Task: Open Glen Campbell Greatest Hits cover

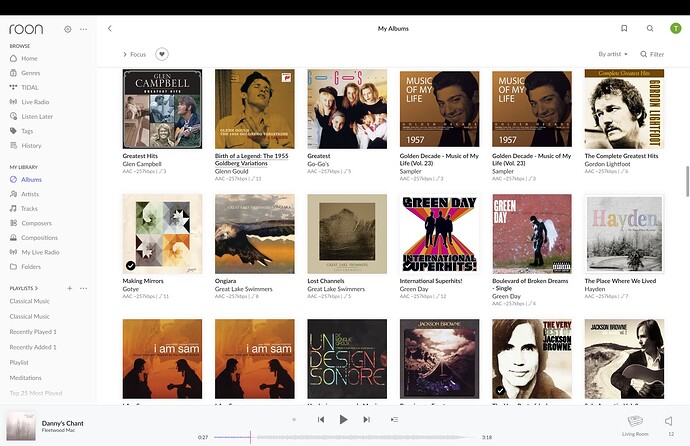Action: (162, 109)
